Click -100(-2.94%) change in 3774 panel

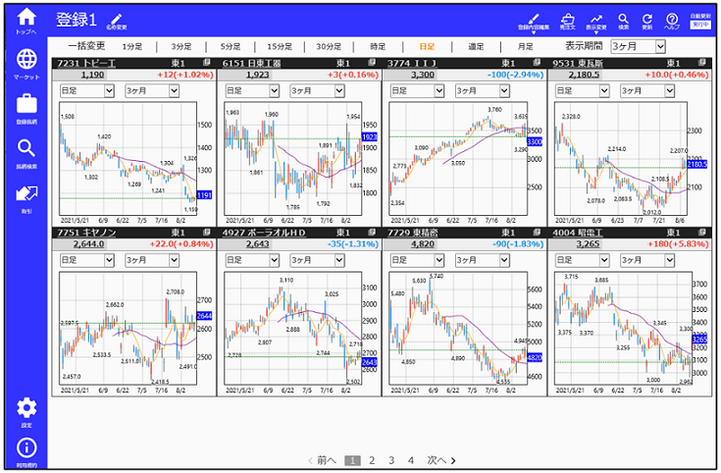pyautogui.click(x=515, y=74)
